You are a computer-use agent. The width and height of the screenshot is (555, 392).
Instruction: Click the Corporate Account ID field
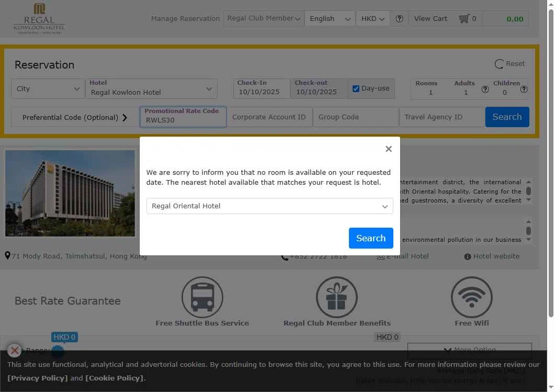269,117
